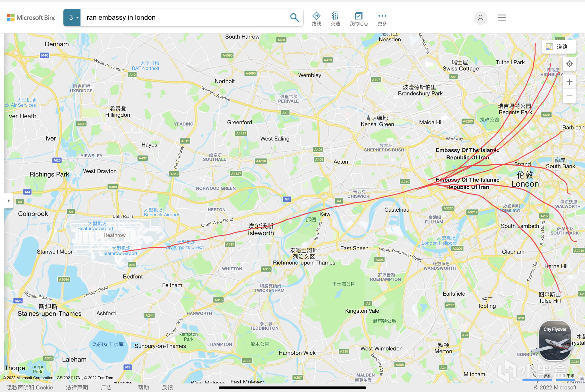Click the Bing search input field

pyautogui.click(x=184, y=18)
